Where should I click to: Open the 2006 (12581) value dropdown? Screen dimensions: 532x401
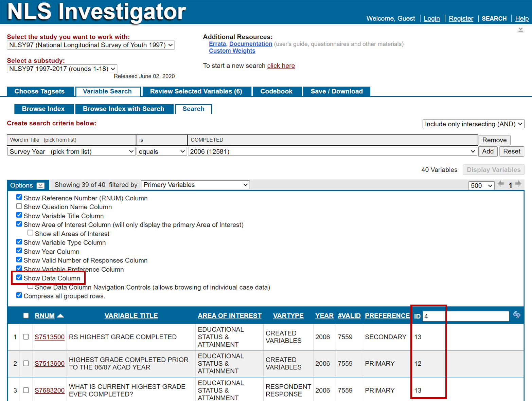click(333, 151)
